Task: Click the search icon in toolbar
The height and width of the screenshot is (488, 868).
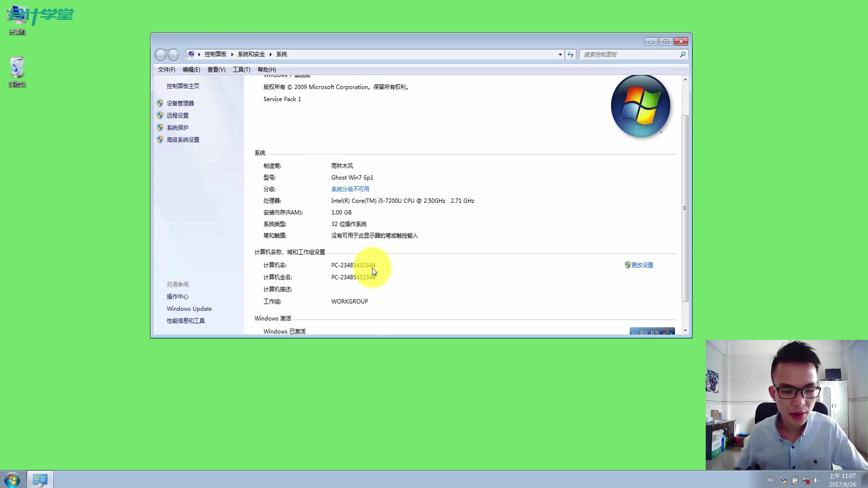Action: point(683,54)
